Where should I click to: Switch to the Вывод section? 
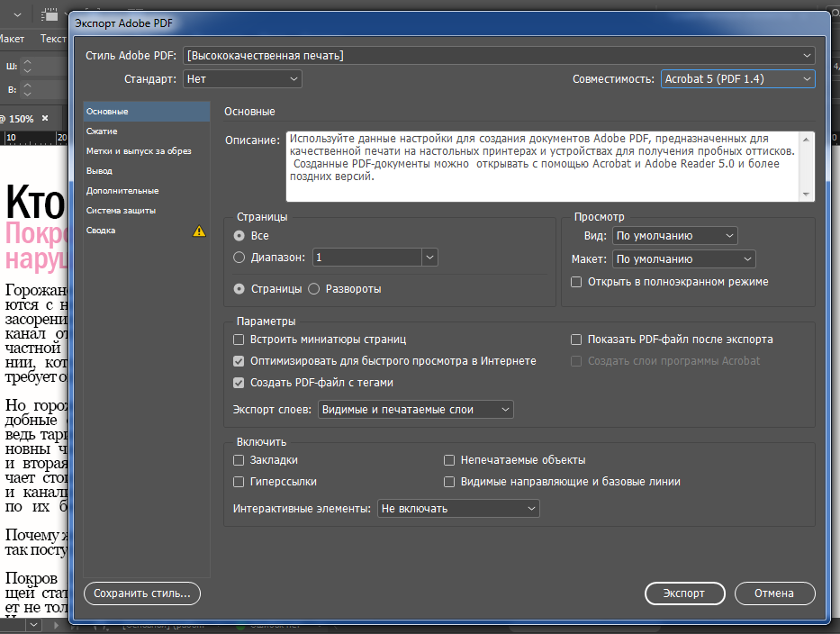(x=146, y=171)
